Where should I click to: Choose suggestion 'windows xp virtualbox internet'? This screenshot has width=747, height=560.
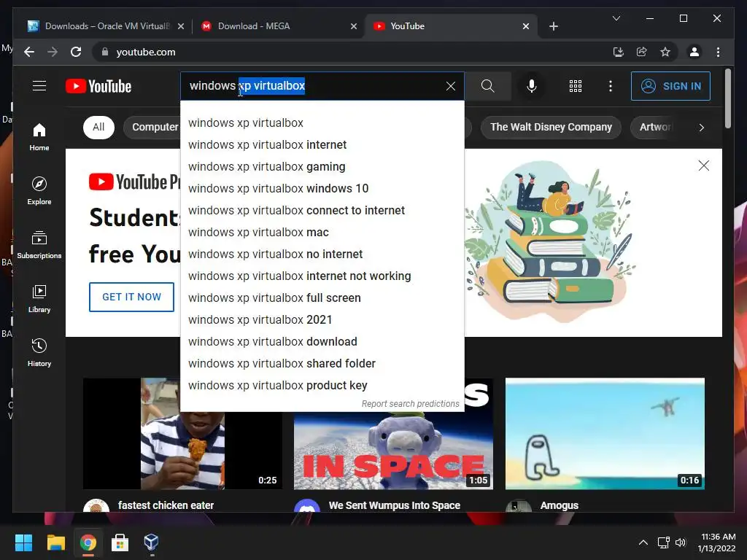click(322, 145)
